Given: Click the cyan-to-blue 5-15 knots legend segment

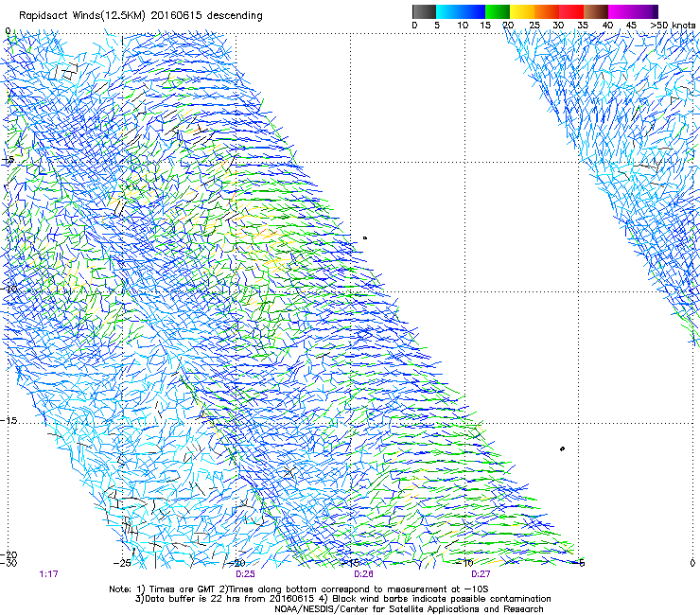Looking at the screenshot, I should click(461, 11).
